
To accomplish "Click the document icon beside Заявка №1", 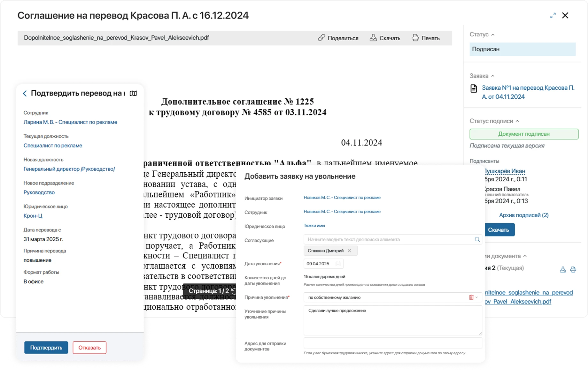I will (x=474, y=88).
